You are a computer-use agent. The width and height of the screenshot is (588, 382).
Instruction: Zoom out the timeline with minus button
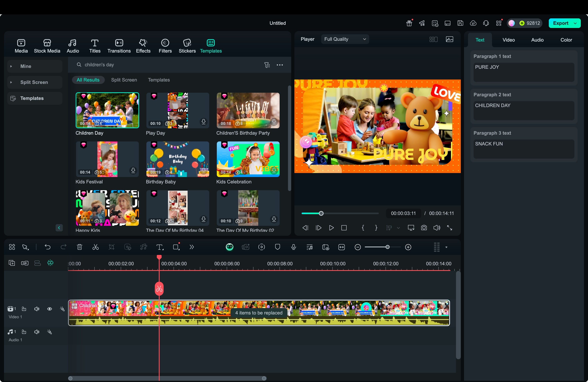tap(357, 247)
